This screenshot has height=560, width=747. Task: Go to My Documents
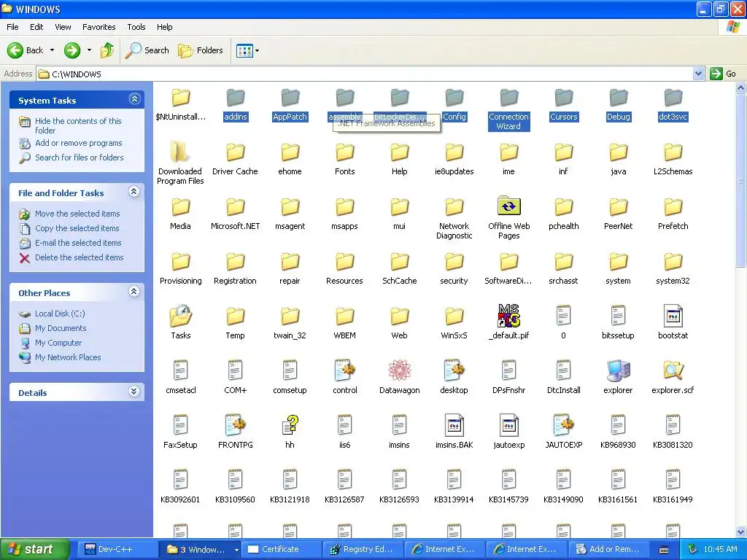tap(61, 329)
